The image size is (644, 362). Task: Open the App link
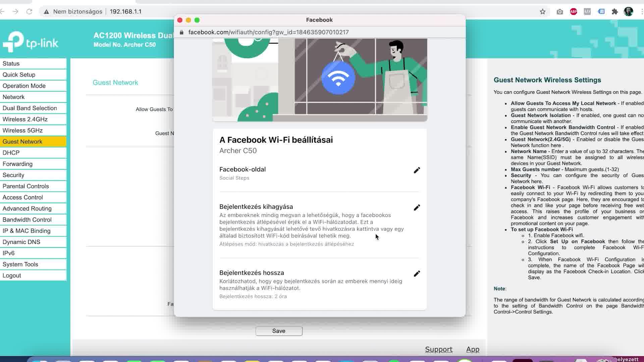[x=473, y=350]
